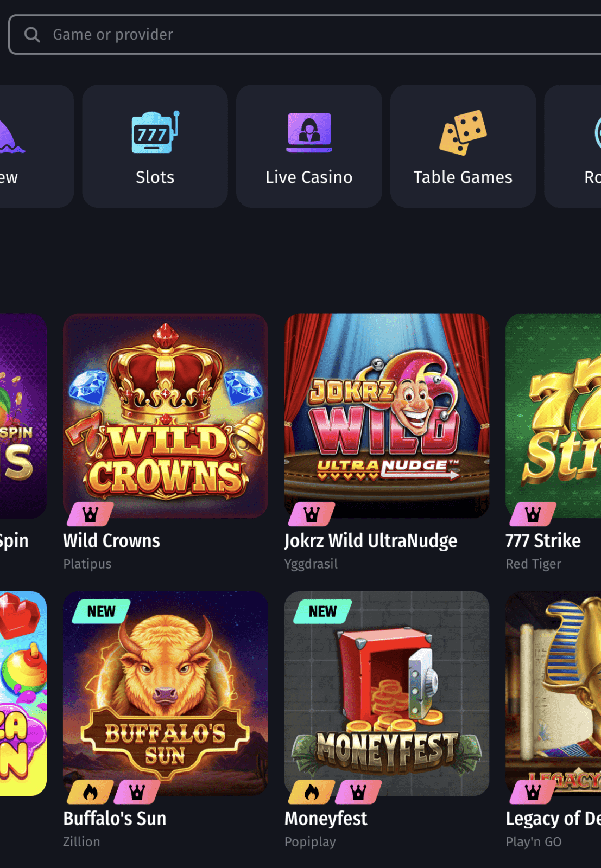The height and width of the screenshot is (868, 601).
Task: Click the NEW tag on Buffalo's Sun
Action: click(102, 611)
